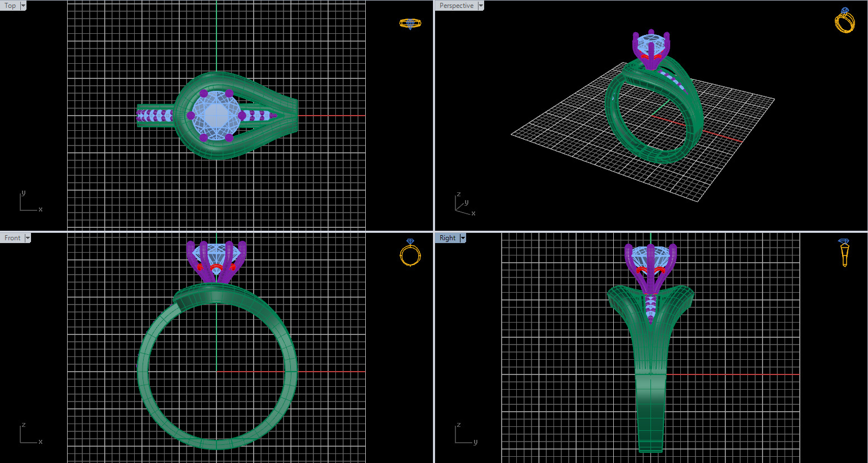Image resolution: width=868 pixels, height=463 pixels.
Task: Click the Perspective viewport title label
Action: pos(457,6)
